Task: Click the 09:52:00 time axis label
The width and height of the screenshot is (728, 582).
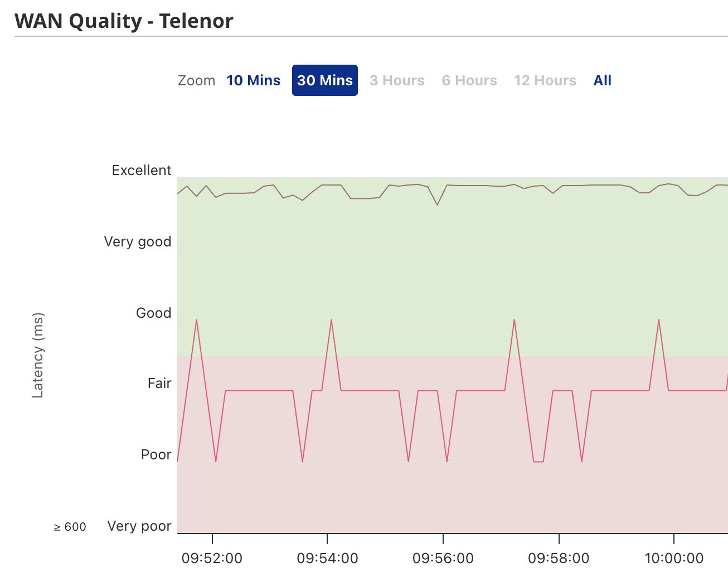Action: (212, 558)
